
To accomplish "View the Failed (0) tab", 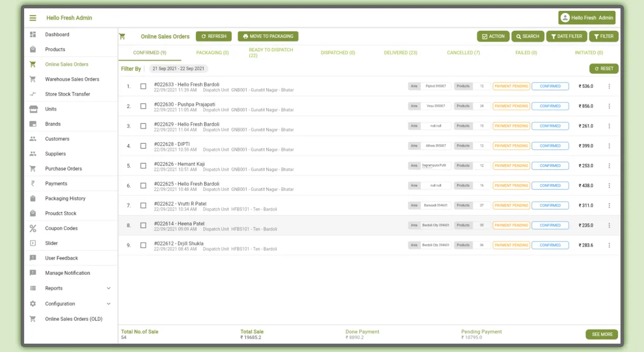I will [x=526, y=53].
